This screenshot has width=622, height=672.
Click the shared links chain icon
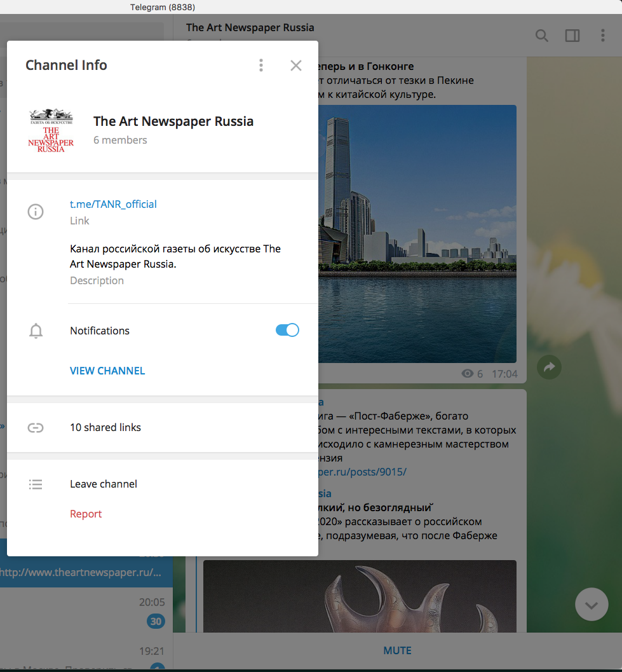coord(36,428)
